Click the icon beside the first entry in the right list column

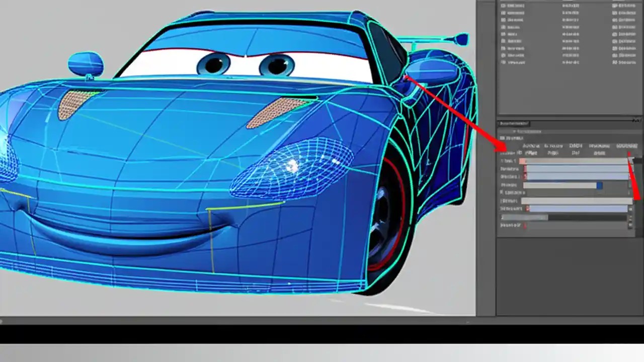click(614, 5)
